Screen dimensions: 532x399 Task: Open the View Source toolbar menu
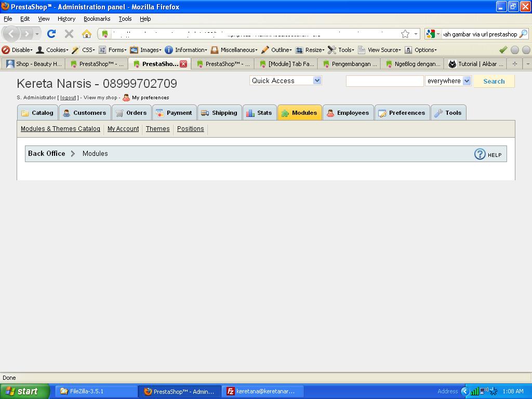click(x=379, y=50)
